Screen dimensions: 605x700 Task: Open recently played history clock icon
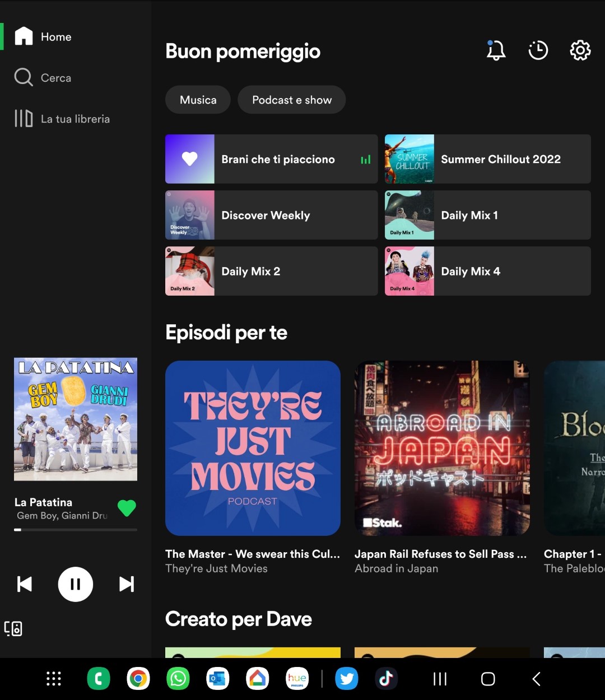tap(538, 50)
